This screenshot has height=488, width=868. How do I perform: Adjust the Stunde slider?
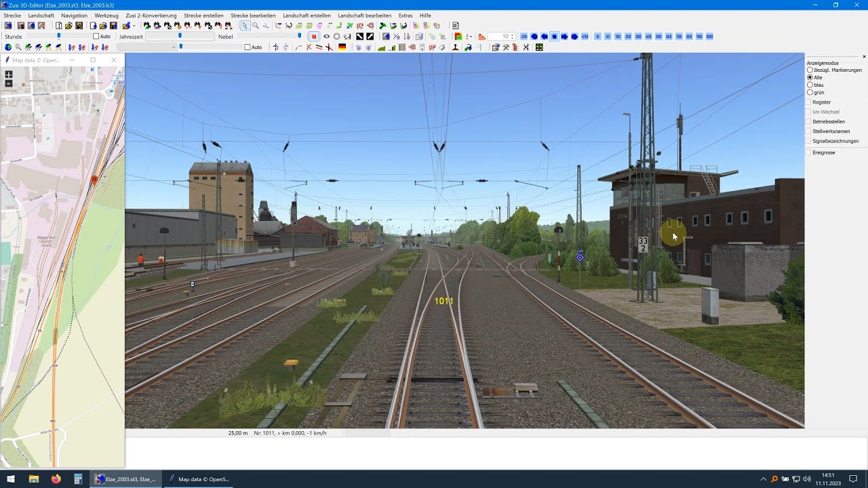58,37
